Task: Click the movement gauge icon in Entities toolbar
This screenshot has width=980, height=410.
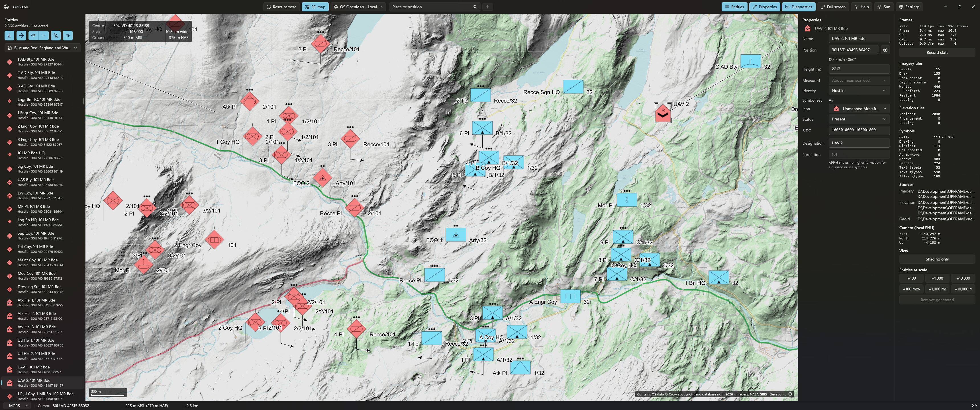Action: coord(34,35)
